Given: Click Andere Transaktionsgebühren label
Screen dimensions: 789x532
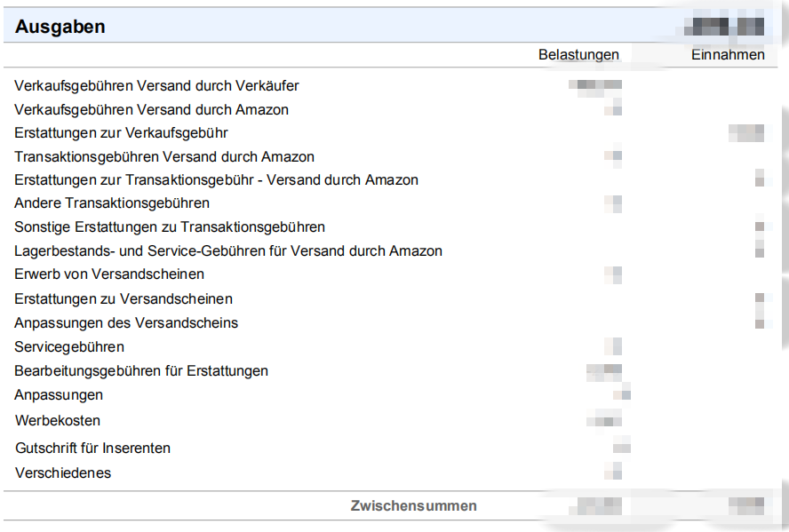Looking at the screenshot, I should click(112, 203).
